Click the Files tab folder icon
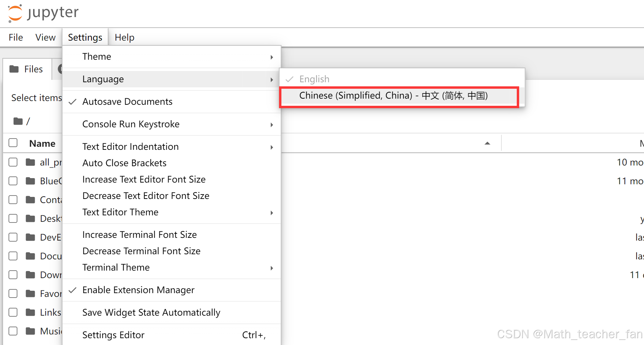The width and height of the screenshot is (644, 345). [x=14, y=69]
